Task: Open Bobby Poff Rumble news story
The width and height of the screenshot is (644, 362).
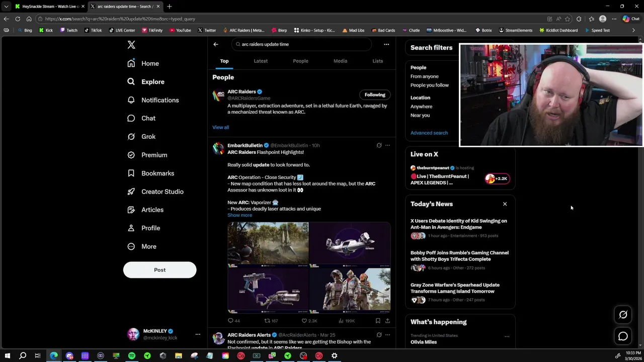Action: (460, 261)
